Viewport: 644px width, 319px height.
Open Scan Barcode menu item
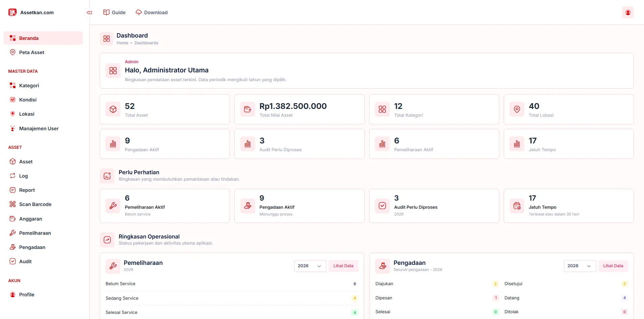[43, 204]
